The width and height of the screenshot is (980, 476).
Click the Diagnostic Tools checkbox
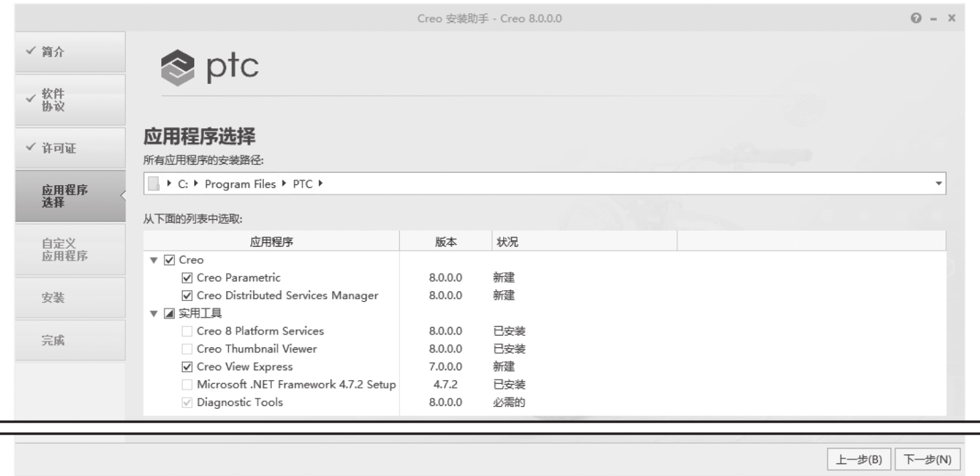187,402
